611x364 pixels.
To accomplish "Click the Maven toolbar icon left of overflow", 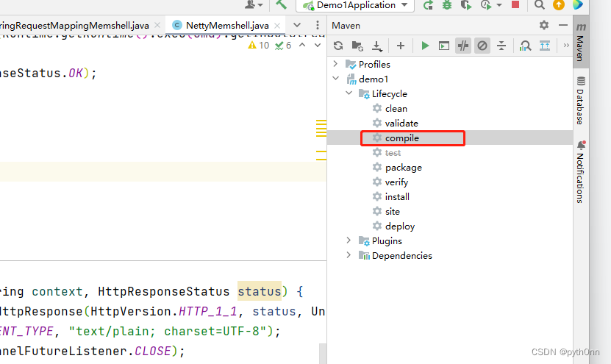I will [x=545, y=46].
